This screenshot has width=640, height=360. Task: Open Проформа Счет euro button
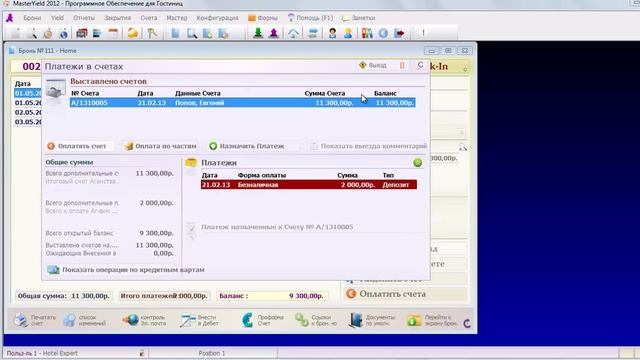262,320
